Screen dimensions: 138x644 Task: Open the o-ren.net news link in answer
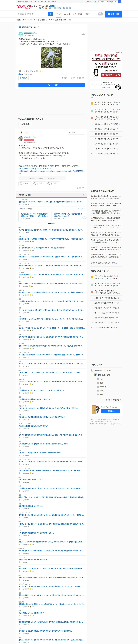42,156
